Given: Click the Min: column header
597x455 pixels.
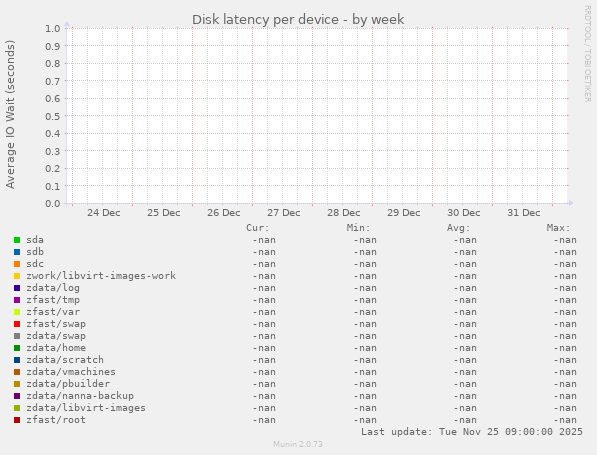Looking at the screenshot, I should [358, 228].
